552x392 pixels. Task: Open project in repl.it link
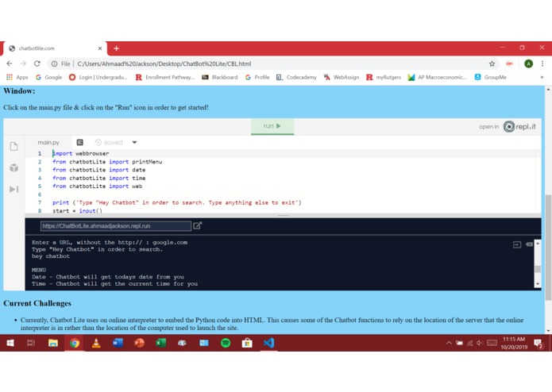pos(507,126)
